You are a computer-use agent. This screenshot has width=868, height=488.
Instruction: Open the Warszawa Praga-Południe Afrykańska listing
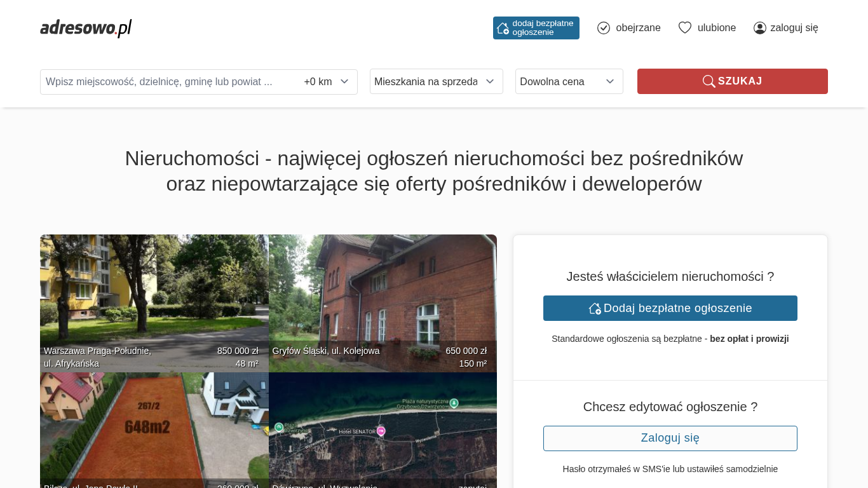pyautogui.click(x=154, y=299)
